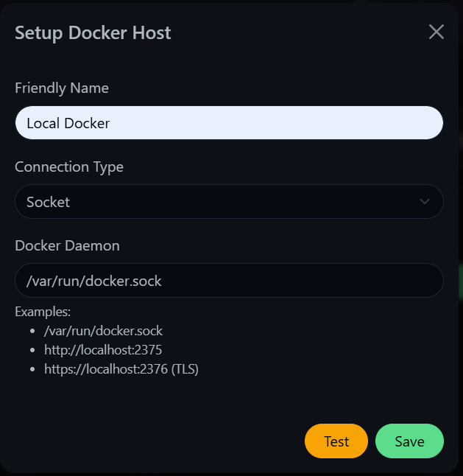Click the chevron arrow in Connection Type
Viewport: 463px width, 476px height.
click(425, 202)
